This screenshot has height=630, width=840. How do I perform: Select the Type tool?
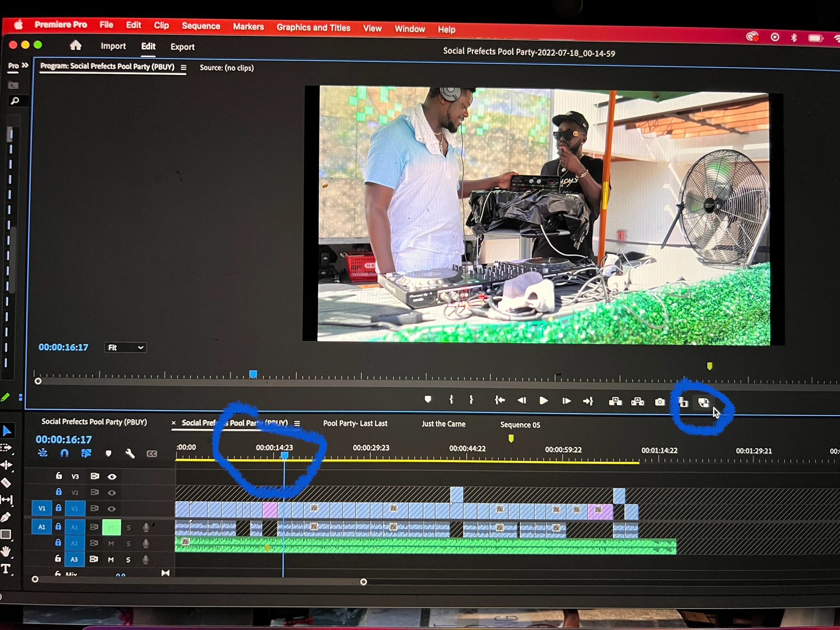point(6,569)
